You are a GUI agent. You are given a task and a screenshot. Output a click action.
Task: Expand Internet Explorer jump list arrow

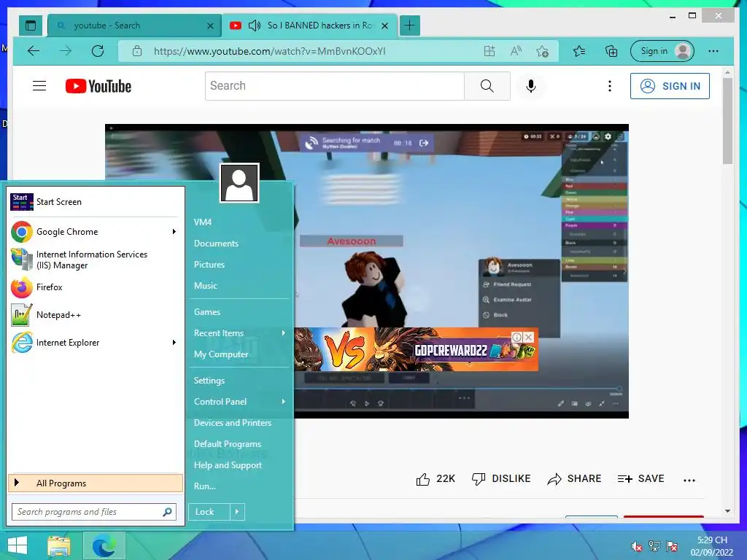(x=174, y=343)
